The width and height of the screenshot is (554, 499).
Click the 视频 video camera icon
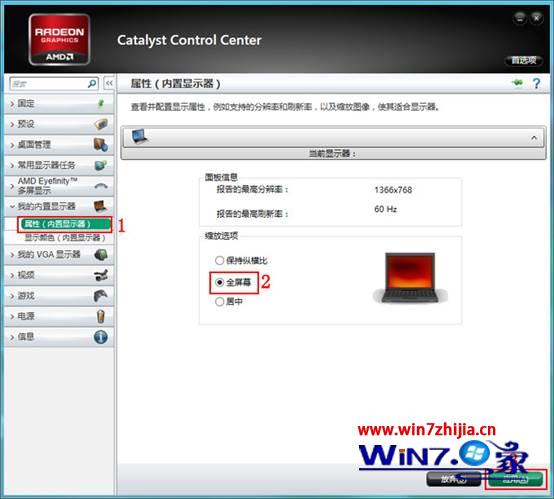tap(101, 275)
